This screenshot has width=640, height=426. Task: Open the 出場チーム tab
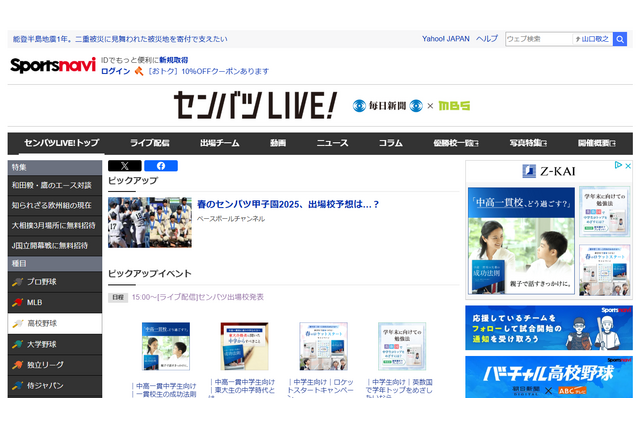click(220, 143)
